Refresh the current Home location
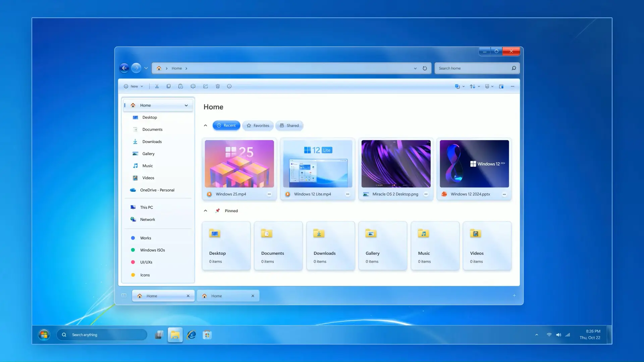Screen dimensions: 644x362 click(425, 68)
